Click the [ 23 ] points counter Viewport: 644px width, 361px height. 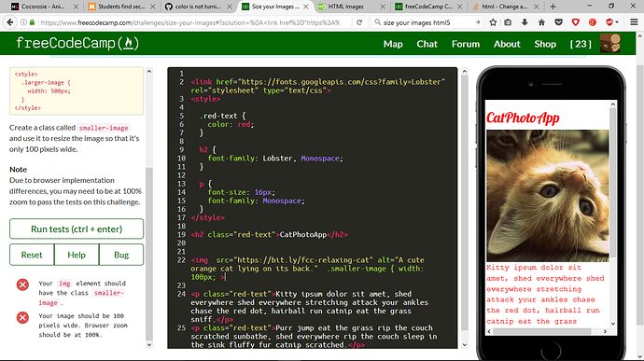581,44
